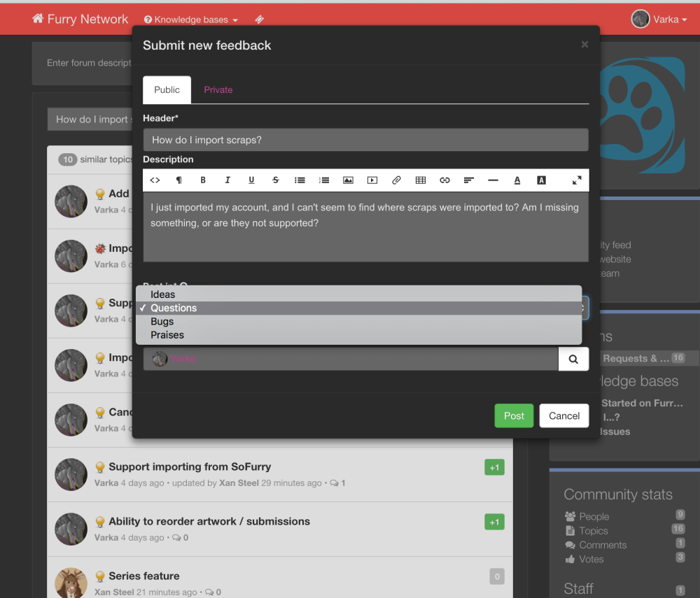Click the Post button to submit feedback
The width and height of the screenshot is (700, 598).
pyautogui.click(x=514, y=415)
